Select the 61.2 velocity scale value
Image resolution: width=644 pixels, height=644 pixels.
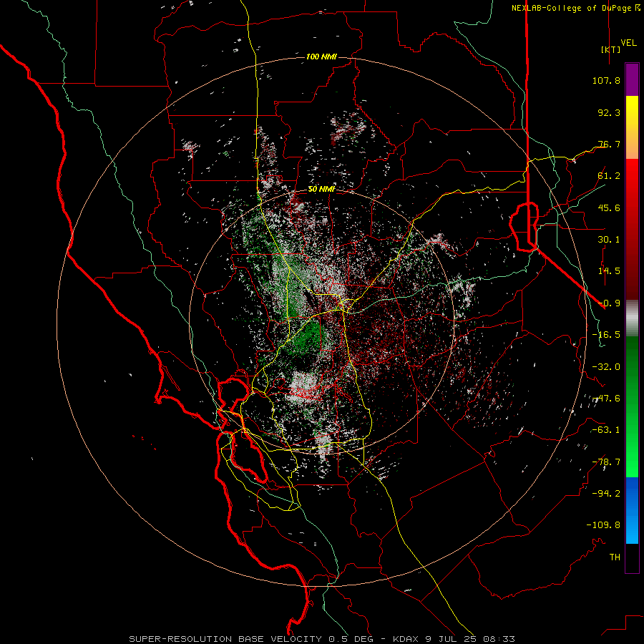tap(609, 176)
